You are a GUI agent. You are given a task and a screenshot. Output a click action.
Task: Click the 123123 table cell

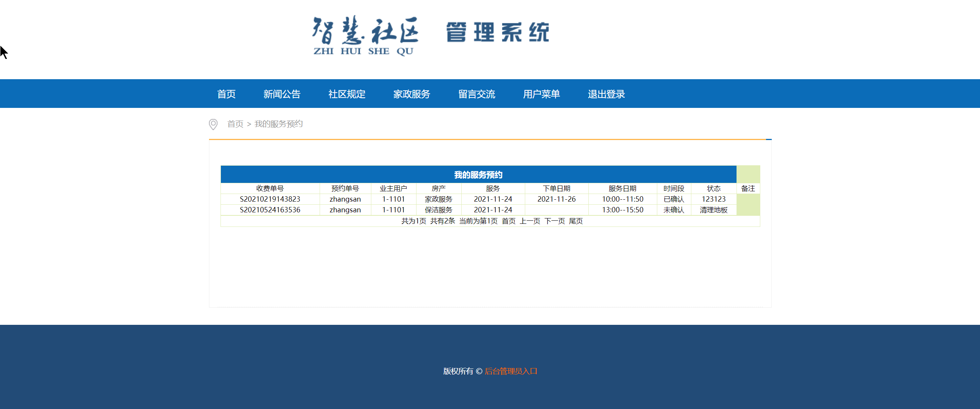[714, 199]
